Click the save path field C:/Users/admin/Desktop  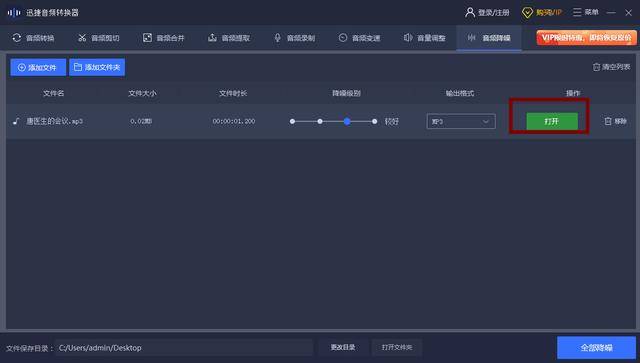tap(184, 347)
